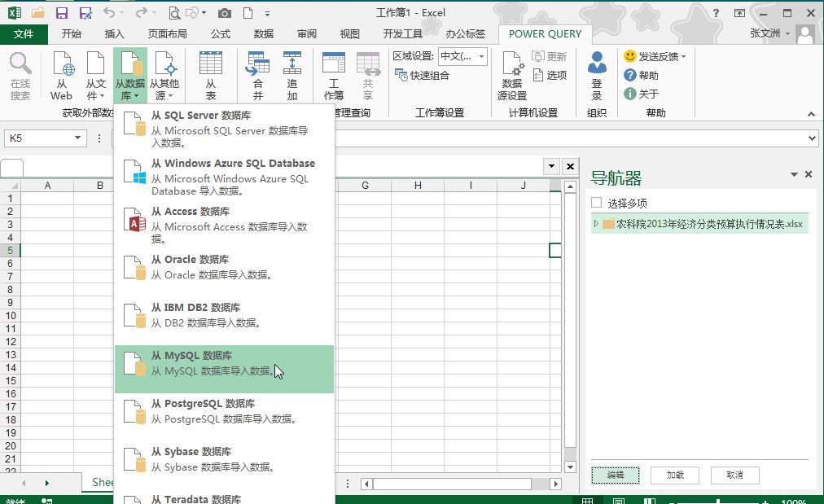This screenshot has width=824, height=504.
Task: Expand the formula bar chevron
Action: tap(813, 138)
